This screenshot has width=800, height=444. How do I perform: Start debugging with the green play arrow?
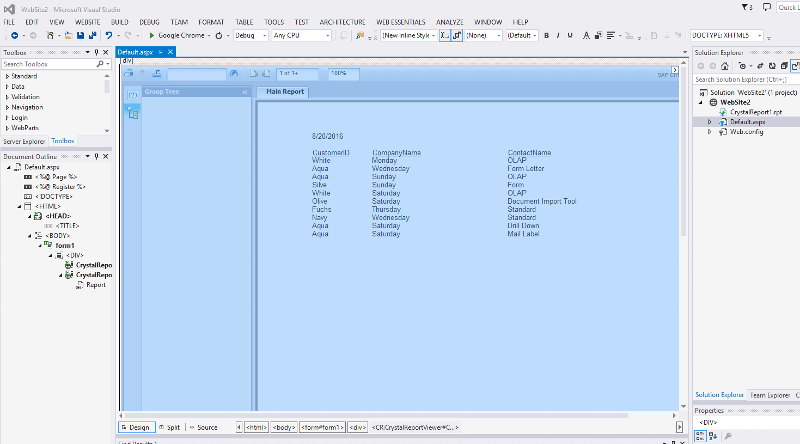(152, 35)
